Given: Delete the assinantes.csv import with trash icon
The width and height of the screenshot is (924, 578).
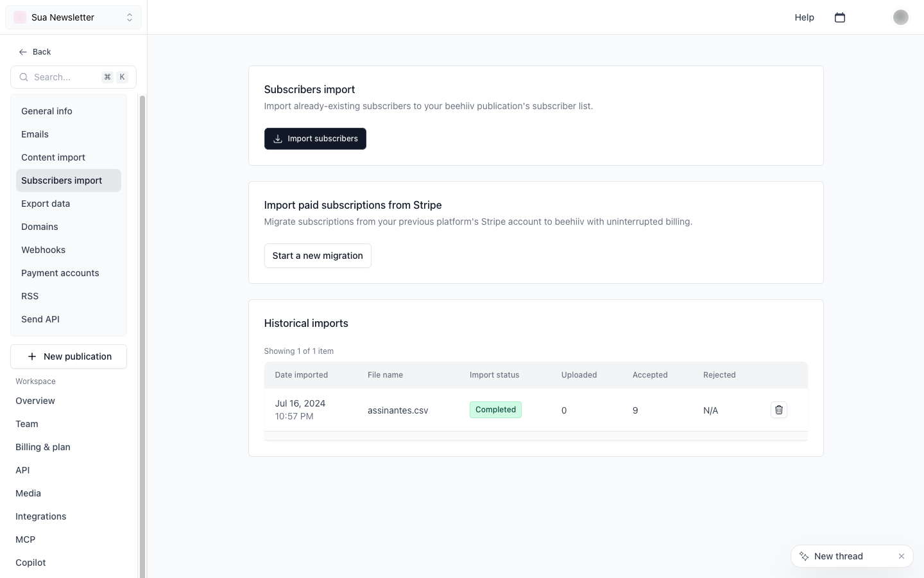Looking at the screenshot, I should point(779,410).
